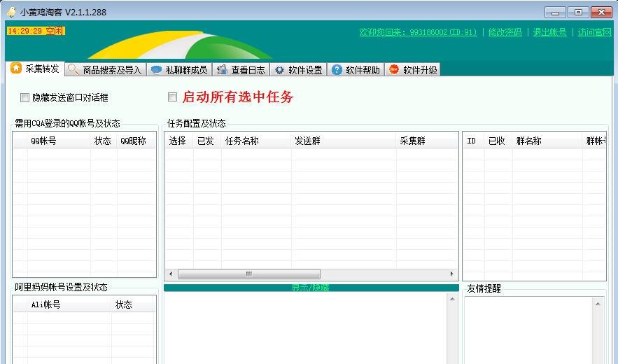Viewport: 618px width, 364px height.
Task: Click the 显示/隐藏 bar to toggle the panel
Action: tap(311, 288)
